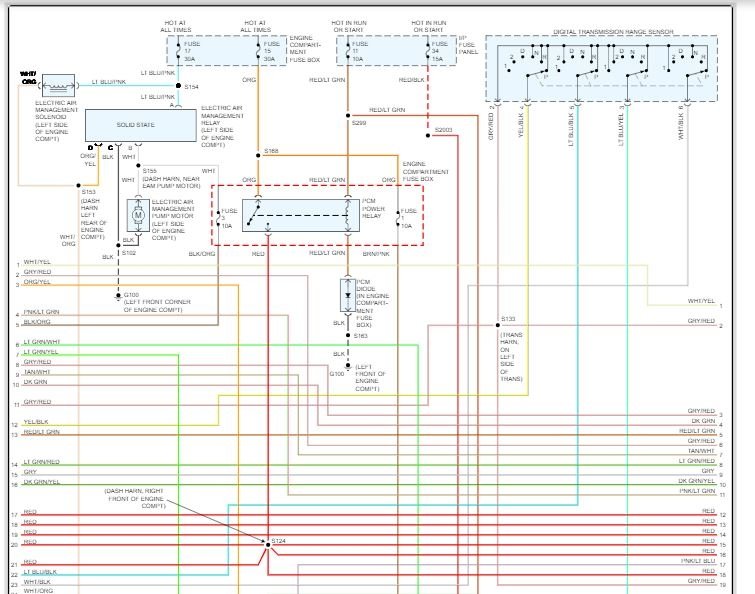Click the FUSE 11 10A label
The height and width of the screenshot is (594, 755).
[x=360, y=52]
